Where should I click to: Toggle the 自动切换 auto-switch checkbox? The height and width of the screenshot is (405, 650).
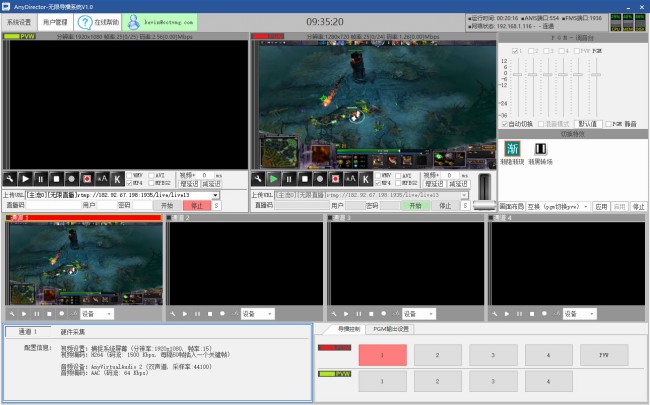tap(504, 124)
